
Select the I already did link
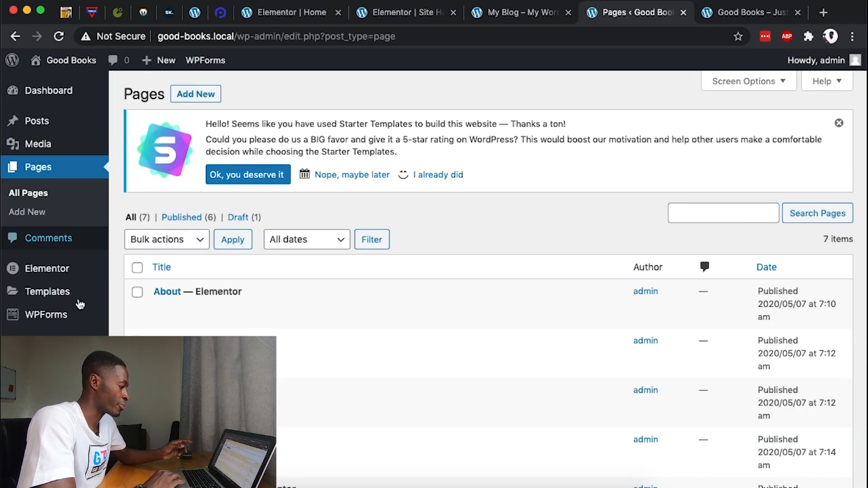point(438,175)
